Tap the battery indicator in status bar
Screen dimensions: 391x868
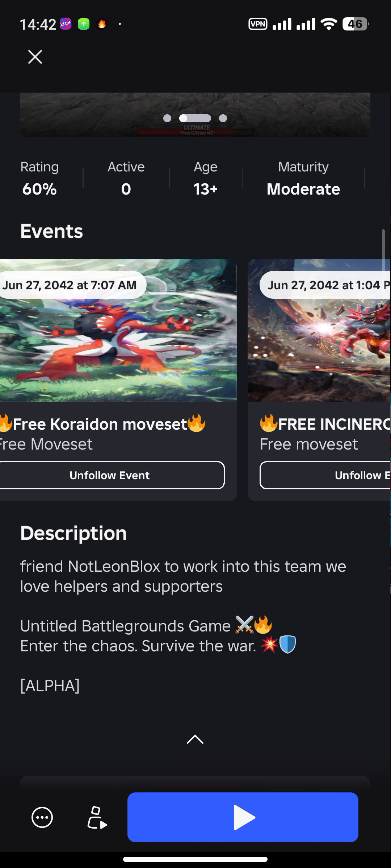pos(356,24)
